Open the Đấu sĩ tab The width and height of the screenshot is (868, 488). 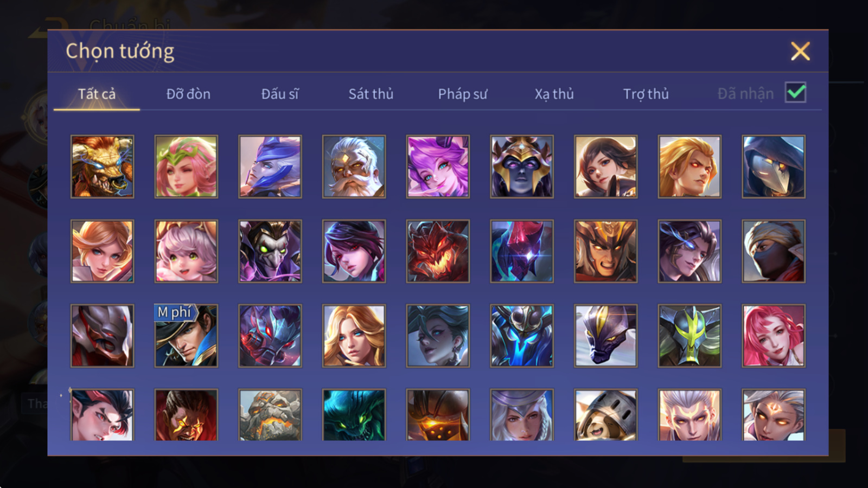click(280, 94)
